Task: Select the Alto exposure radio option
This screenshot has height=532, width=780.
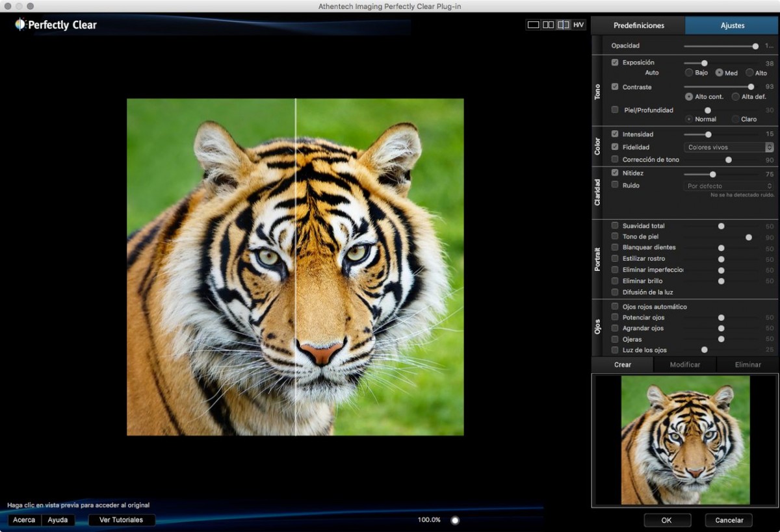Action: click(749, 73)
